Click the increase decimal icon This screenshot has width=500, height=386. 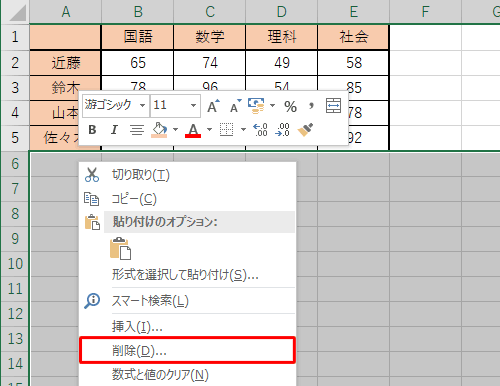click(x=260, y=130)
